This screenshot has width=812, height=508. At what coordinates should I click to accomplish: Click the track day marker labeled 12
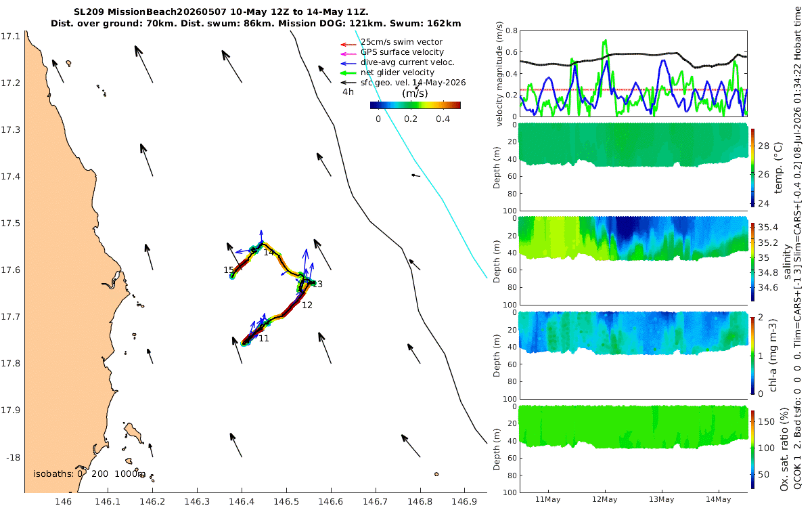[x=307, y=305]
